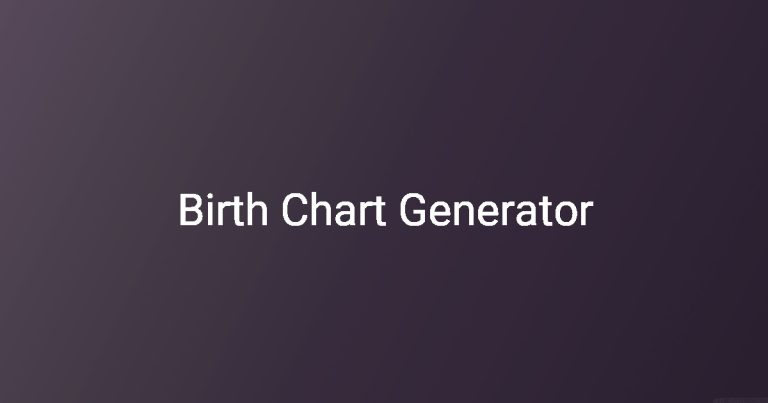Select the capital C in Chart

294,210
